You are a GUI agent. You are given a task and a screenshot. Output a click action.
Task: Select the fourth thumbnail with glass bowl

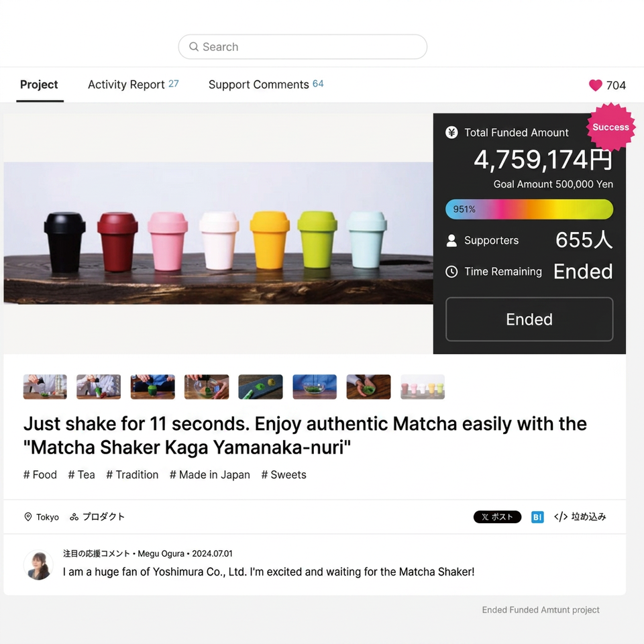click(207, 387)
